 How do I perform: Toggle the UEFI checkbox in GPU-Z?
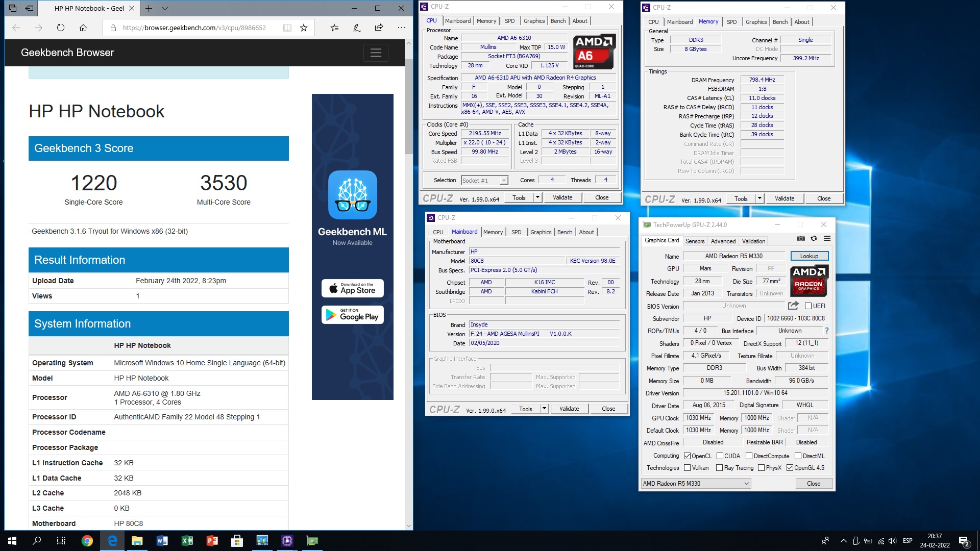808,306
